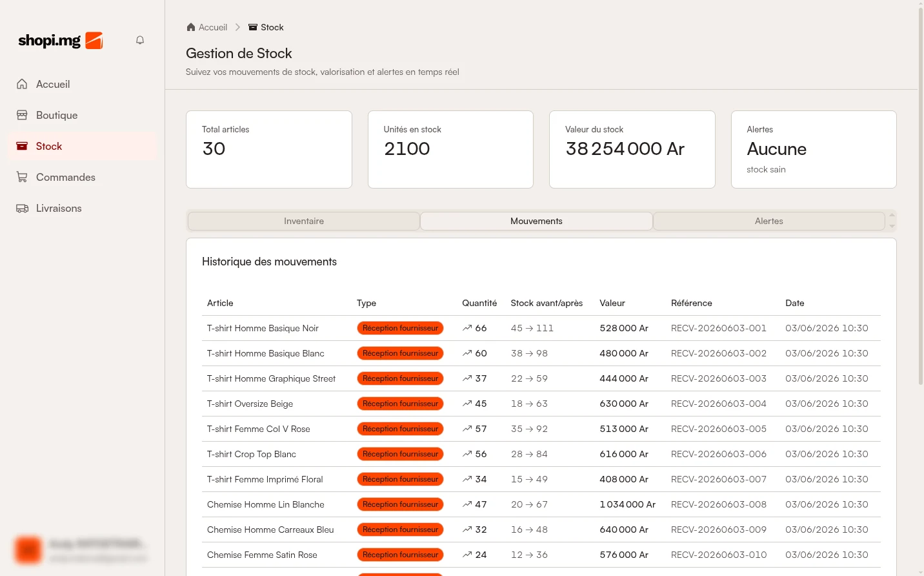Click the page vertical scrollbar
The height and width of the screenshot is (576, 924).
(920, 196)
